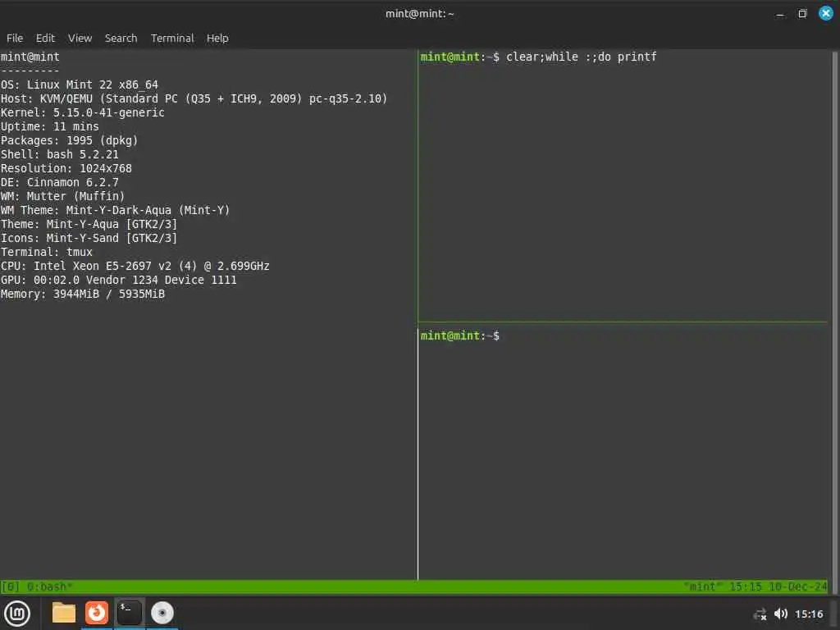
Task: Click the tmux status entry '0:bash*'
Action: [x=49, y=587]
